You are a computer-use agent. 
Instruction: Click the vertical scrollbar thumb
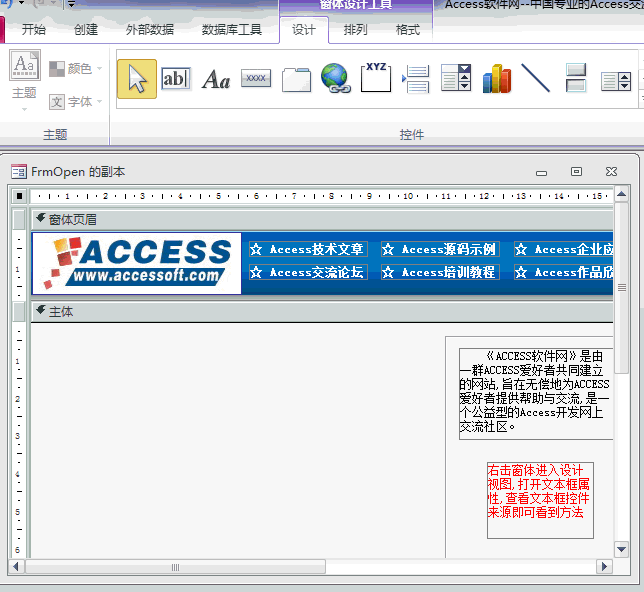622,288
